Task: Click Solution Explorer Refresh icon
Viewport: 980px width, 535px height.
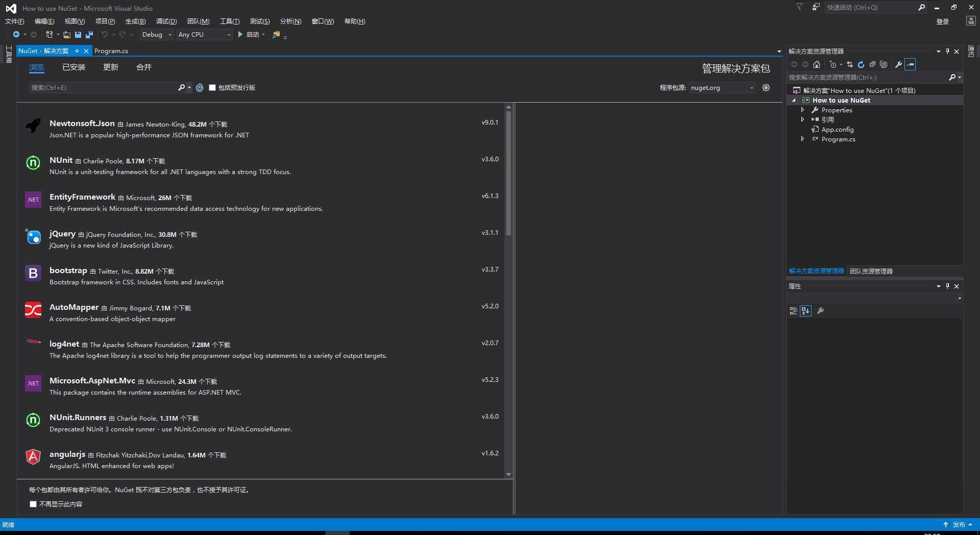Action: (x=861, y=64)
